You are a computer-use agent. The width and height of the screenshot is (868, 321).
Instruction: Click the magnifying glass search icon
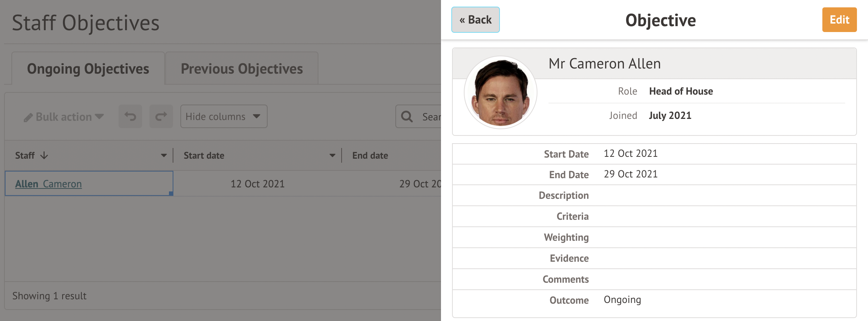click(x=407, y=117)
